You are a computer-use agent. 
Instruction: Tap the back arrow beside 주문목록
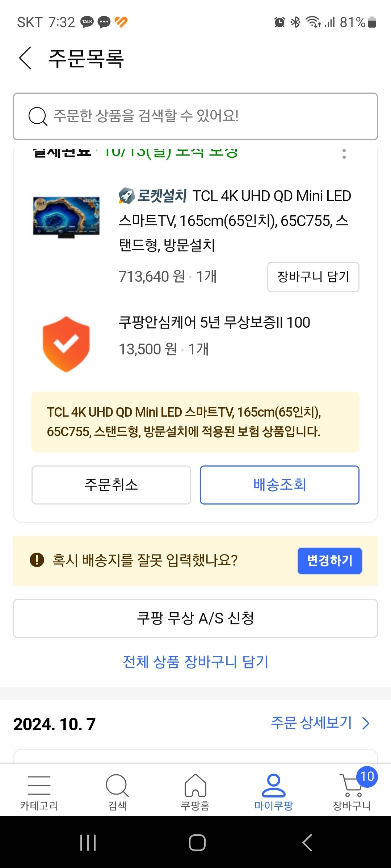tap(25, 58)
